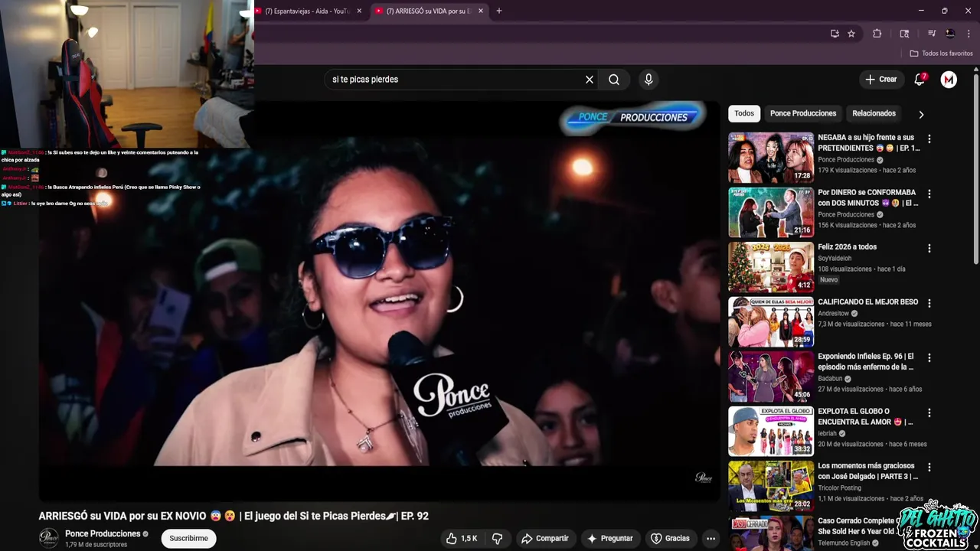Open the Iebriah channel under EXPLOTA EL GLOBO
This screenshot has height=551, width=980.
(828, 433)
